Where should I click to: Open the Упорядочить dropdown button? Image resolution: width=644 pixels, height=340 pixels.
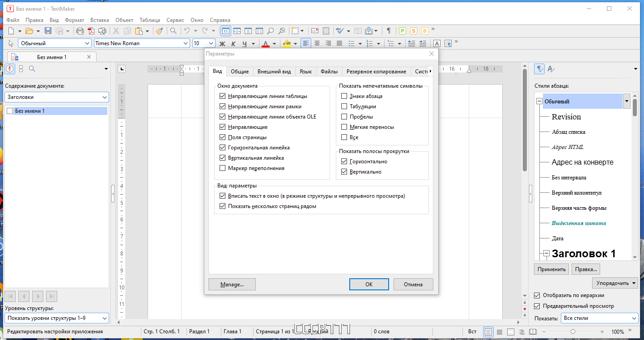click(615, 283)
